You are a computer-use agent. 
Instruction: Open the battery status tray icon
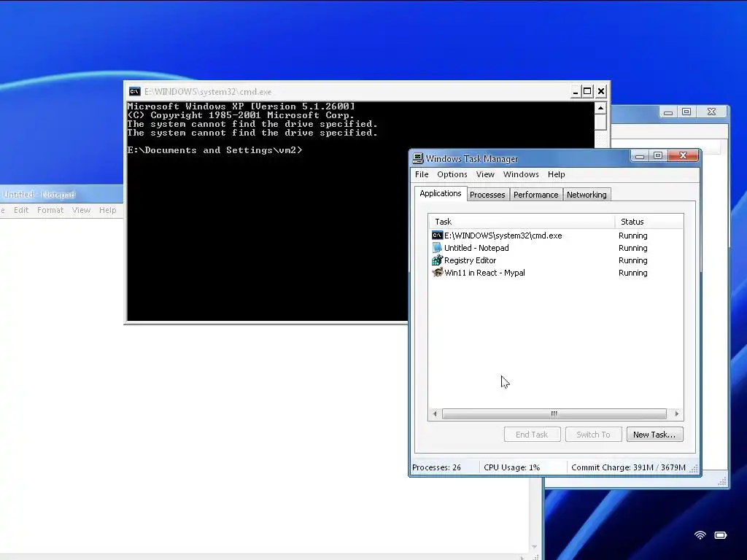tap(720, 535)
